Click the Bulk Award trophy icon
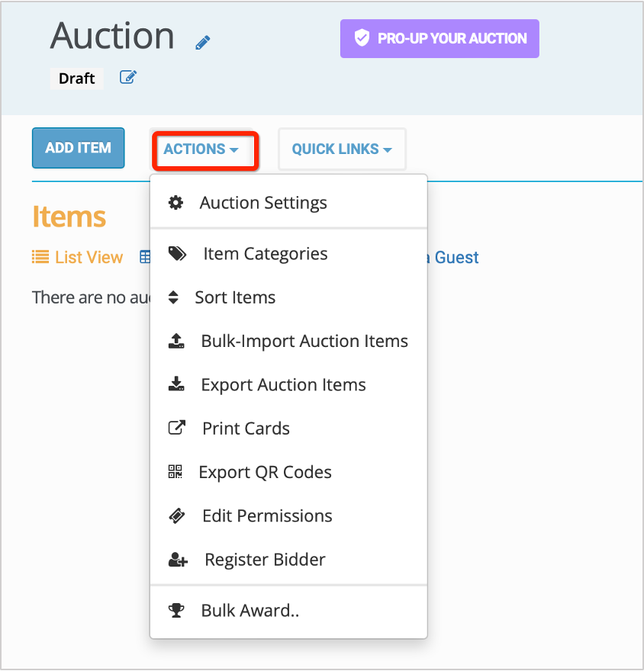644x671 pixels. tap(176, 609)
